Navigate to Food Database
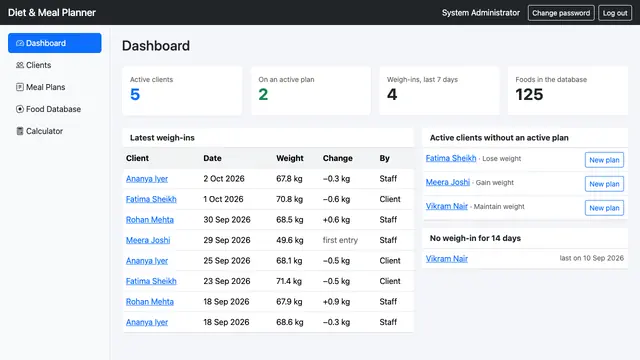This screenshot has height=360, width=640. (x=55, y=109)
